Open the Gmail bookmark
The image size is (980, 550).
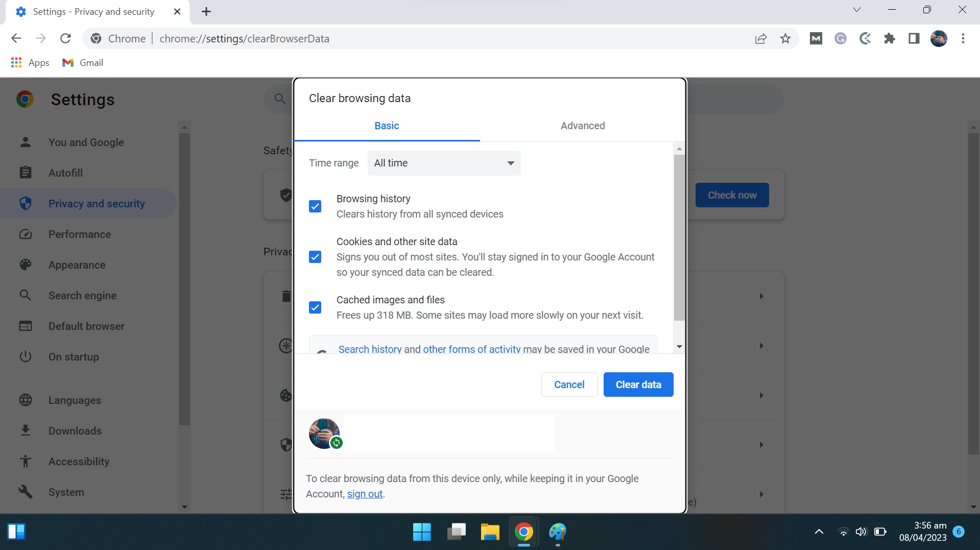[x=83, y=63]
